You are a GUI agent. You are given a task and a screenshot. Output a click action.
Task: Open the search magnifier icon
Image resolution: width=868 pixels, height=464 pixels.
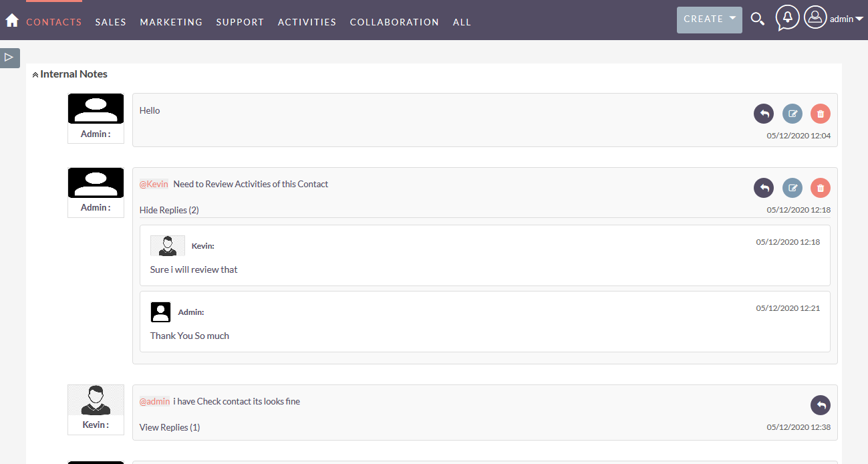757,19
